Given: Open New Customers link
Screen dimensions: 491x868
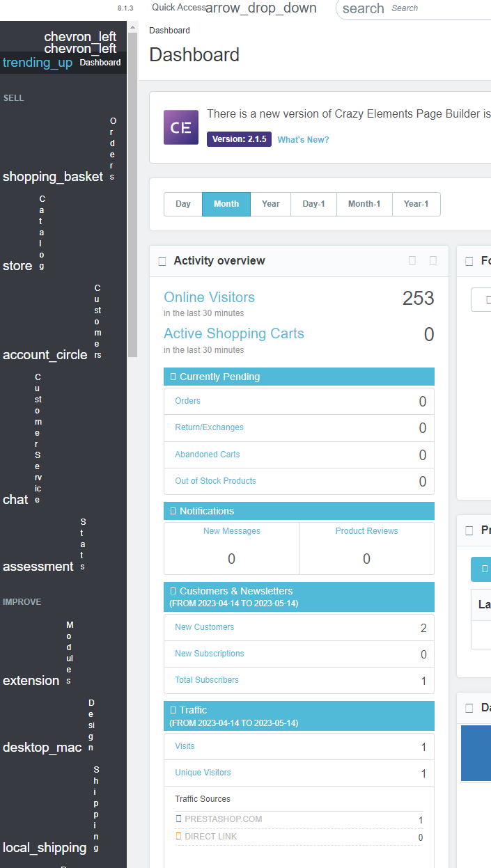Looking at the screenshot, I should tap(204, 627).
